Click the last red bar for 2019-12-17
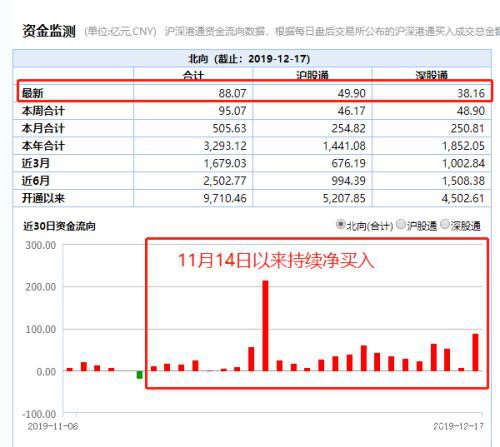This screenshot has width=500, height=447. pyautogui.click(x=475, y=352)
